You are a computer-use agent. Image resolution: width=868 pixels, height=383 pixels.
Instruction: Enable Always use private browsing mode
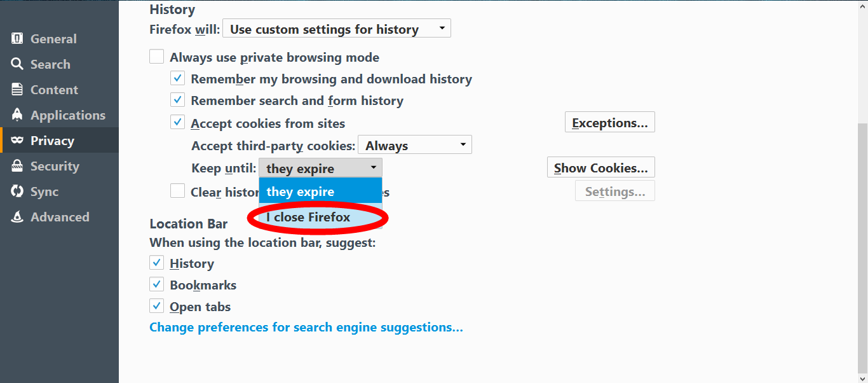click(x=156, y=57)
